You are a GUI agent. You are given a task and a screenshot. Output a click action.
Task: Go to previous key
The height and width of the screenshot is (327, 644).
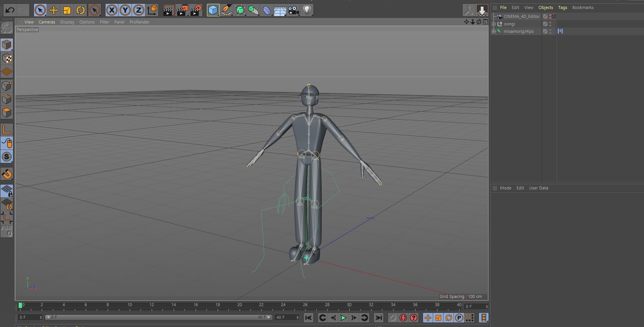323,318
